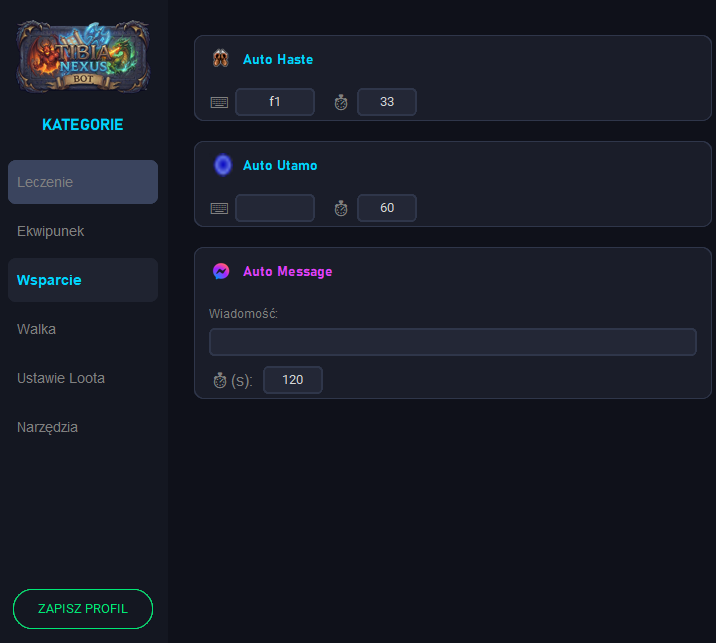
Task: Select the Wsparcie category
Action: (x=83, y=280)
